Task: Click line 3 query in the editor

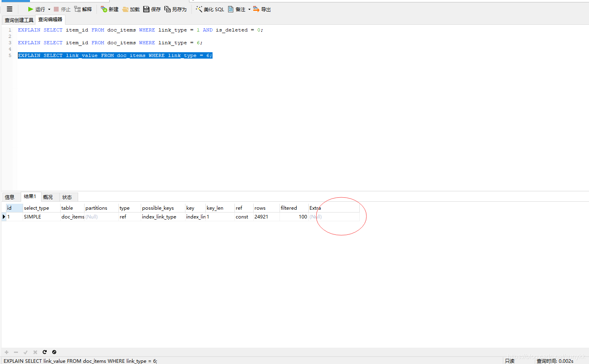Action: (110, 43)
